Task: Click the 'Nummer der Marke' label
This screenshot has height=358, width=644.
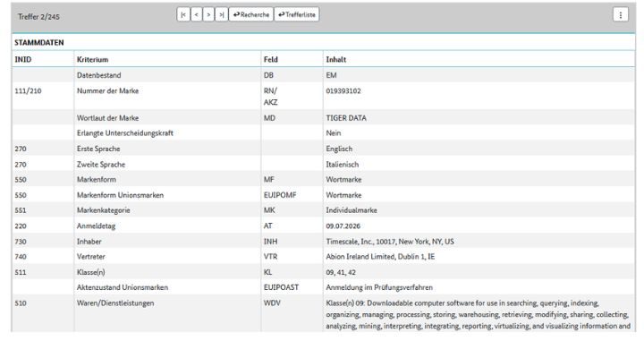Action: click(107, 90)
